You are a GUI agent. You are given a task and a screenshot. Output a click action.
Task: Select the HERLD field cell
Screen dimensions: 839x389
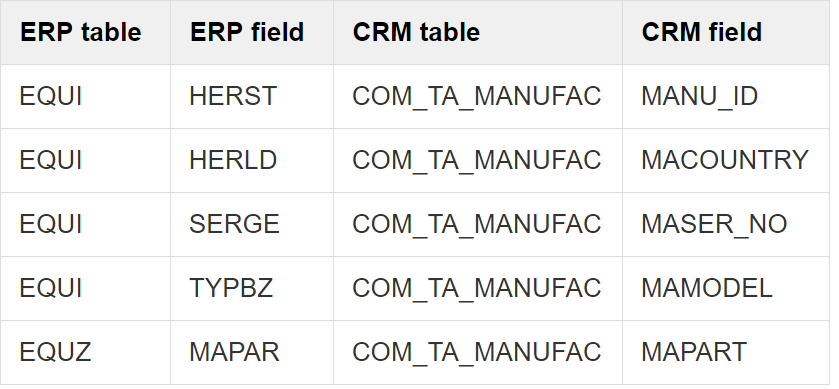coord(252,161)
